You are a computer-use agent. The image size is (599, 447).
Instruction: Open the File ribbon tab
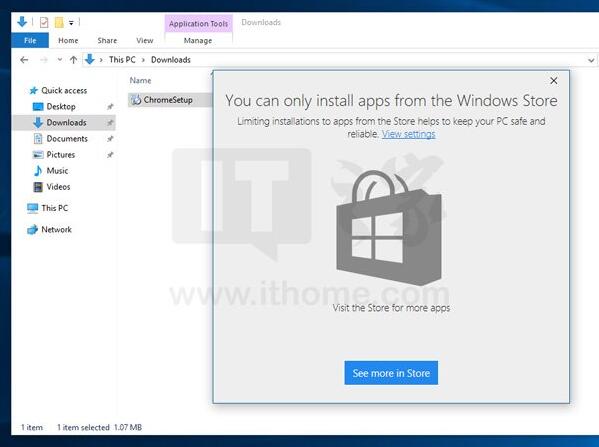click(x=30, y=40)
